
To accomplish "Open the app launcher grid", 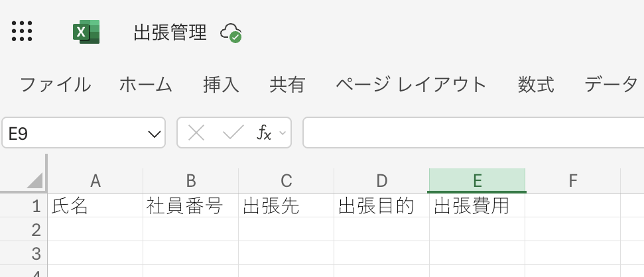I will point(23,31).
